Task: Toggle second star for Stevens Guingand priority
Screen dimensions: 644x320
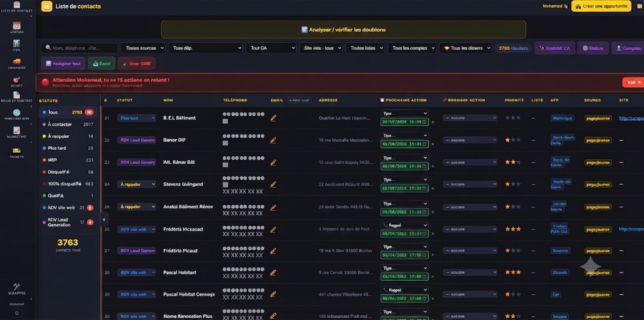Action: (513, 184)
